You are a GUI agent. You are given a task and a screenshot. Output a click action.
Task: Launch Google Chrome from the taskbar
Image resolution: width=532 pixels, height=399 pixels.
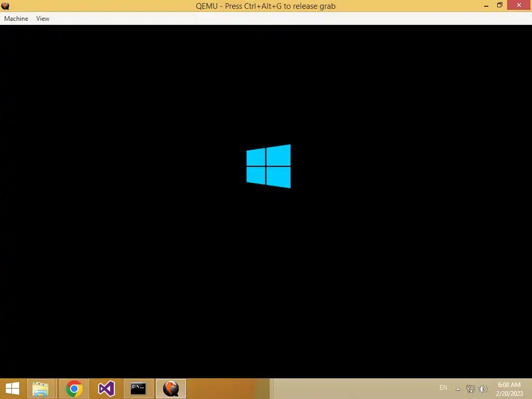(x=74, y=389)
